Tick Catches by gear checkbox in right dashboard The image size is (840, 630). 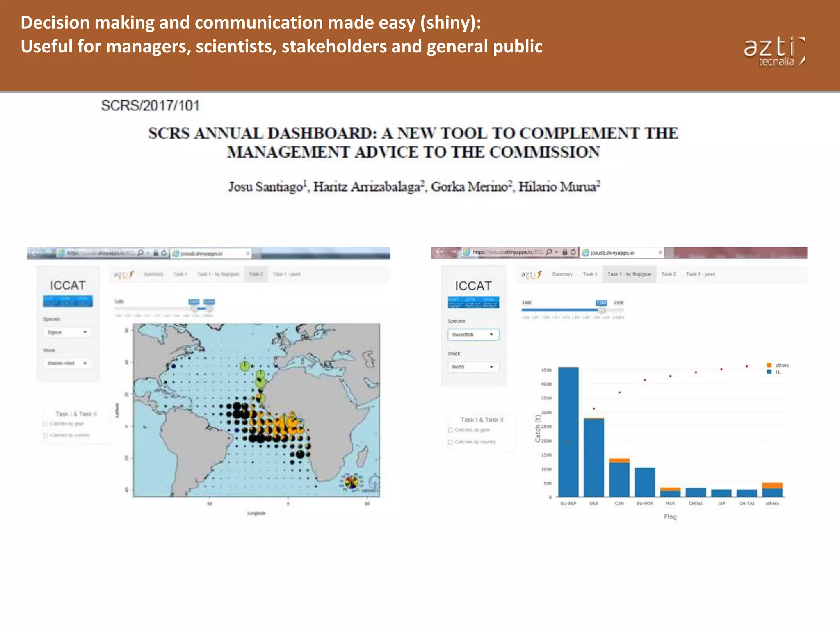pos(451,430)
